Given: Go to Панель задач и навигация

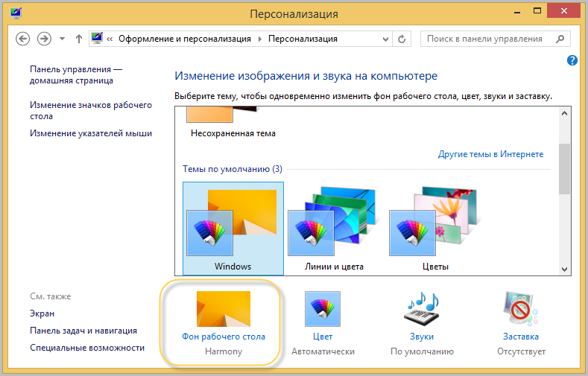Looking at the screenshot, I should click(x=83, y=331).
